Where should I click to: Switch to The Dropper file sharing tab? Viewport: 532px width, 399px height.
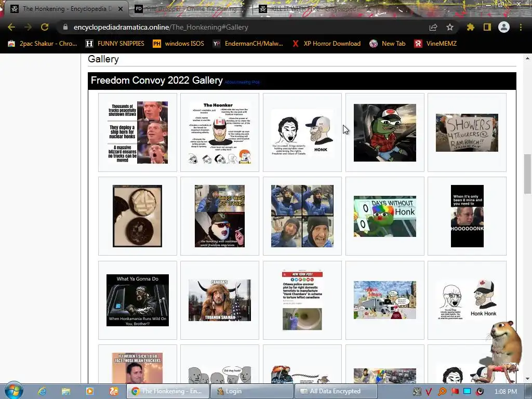coord(190,9)
